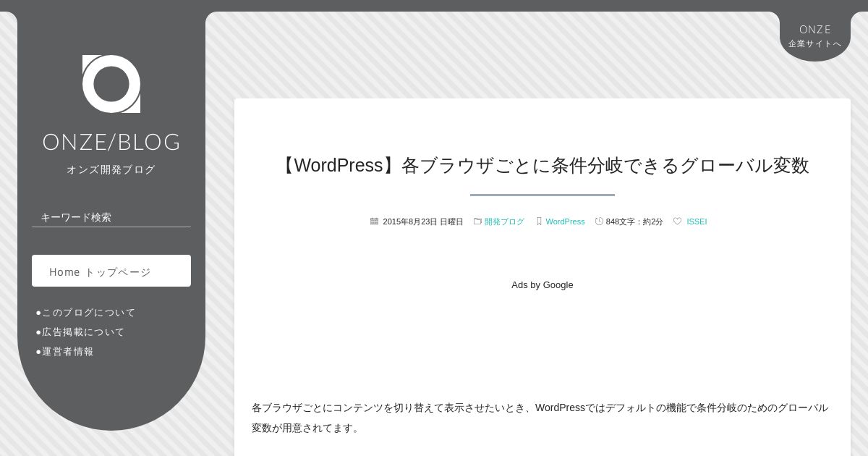The image size is (868, 456).
Task: Click the intro paragraph starting 各ブラウザごとに
Action: tap(540, 418)
